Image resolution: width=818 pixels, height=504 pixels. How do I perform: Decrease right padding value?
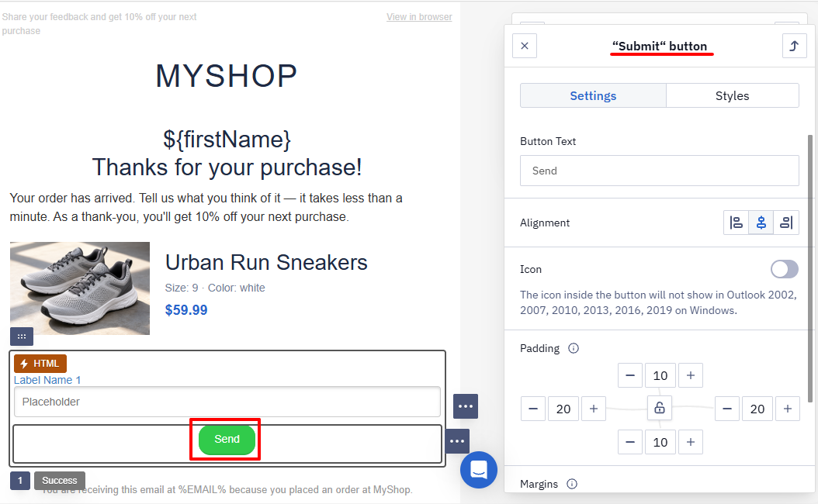[x=727, y=409]
